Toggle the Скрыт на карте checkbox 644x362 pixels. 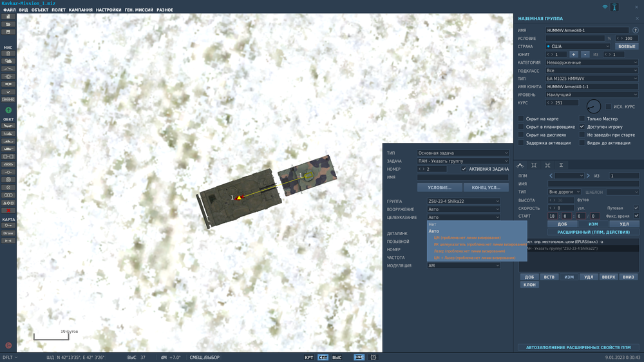[x=521, y=119]
